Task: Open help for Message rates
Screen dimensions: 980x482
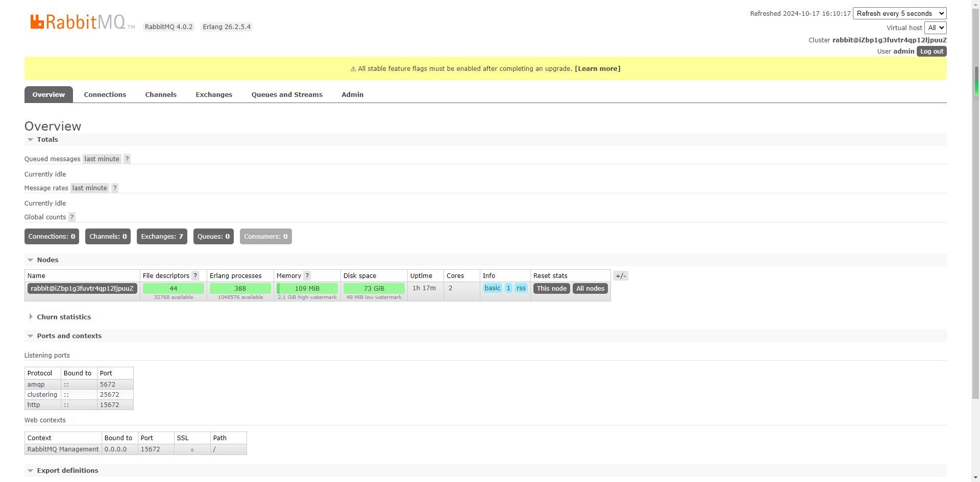Action: pos(115,188)
